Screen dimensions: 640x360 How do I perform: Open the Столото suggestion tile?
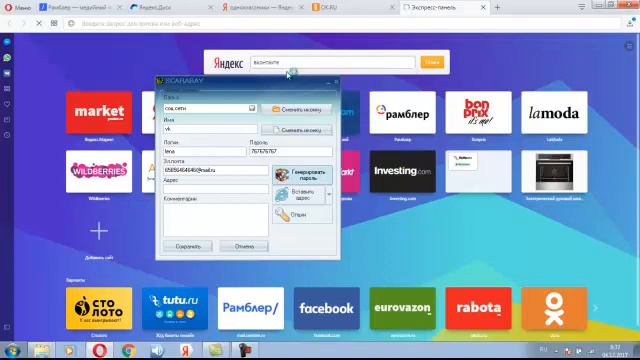(99, 308)
